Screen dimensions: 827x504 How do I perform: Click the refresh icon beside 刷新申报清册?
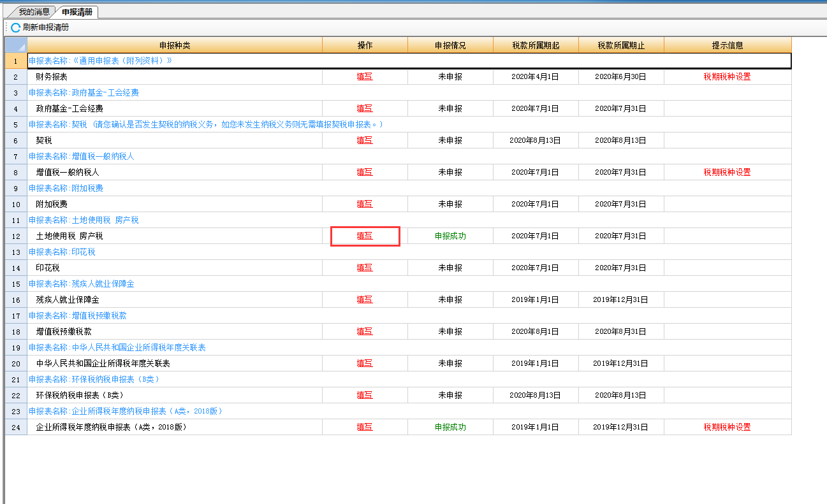pyautogui.click(x=15, y=27)
